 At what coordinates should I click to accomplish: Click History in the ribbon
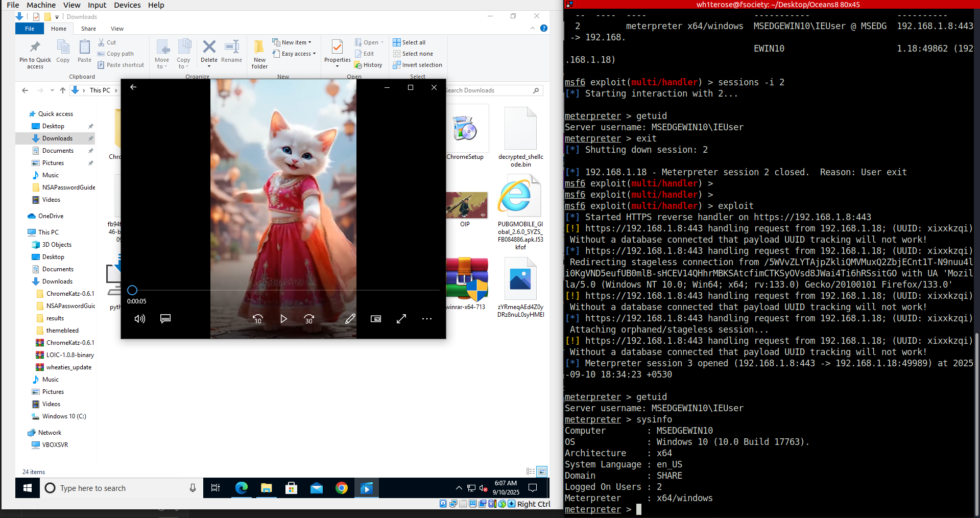[369, 65]
